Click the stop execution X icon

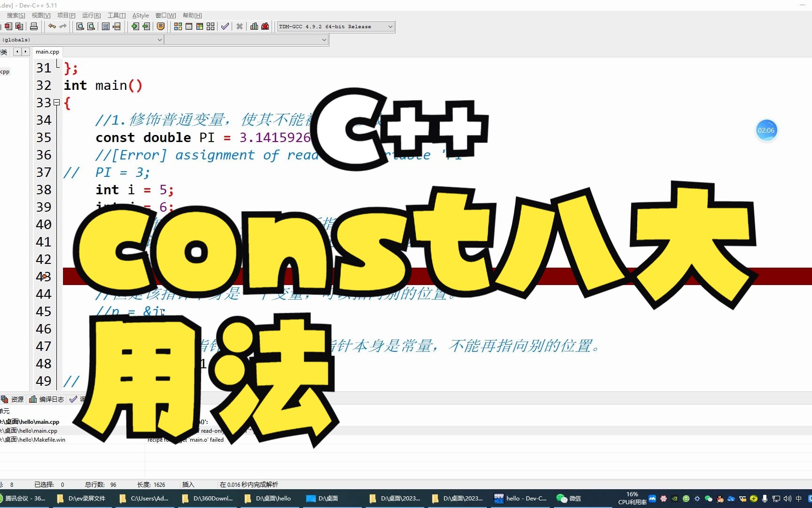[x=240, y=26]
